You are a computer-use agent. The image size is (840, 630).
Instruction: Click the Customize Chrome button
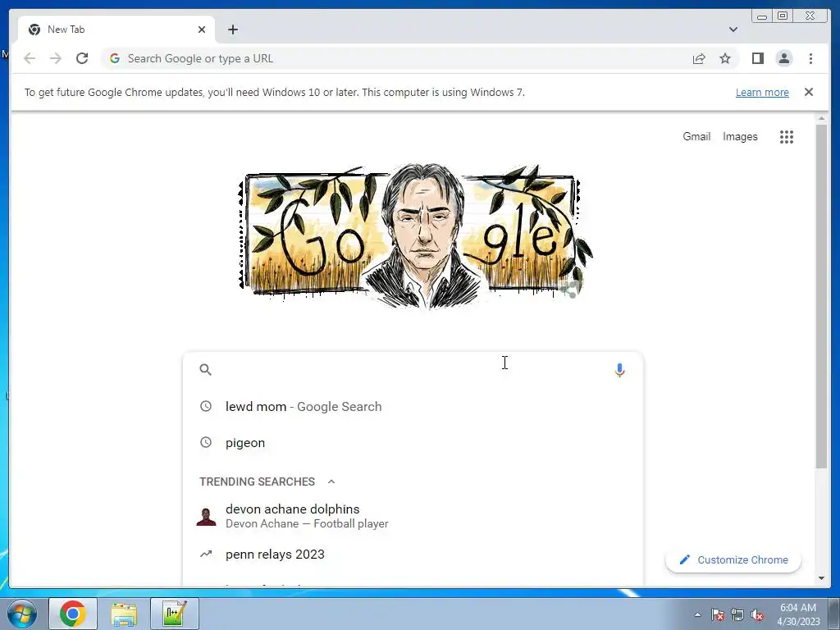point(733,559)
